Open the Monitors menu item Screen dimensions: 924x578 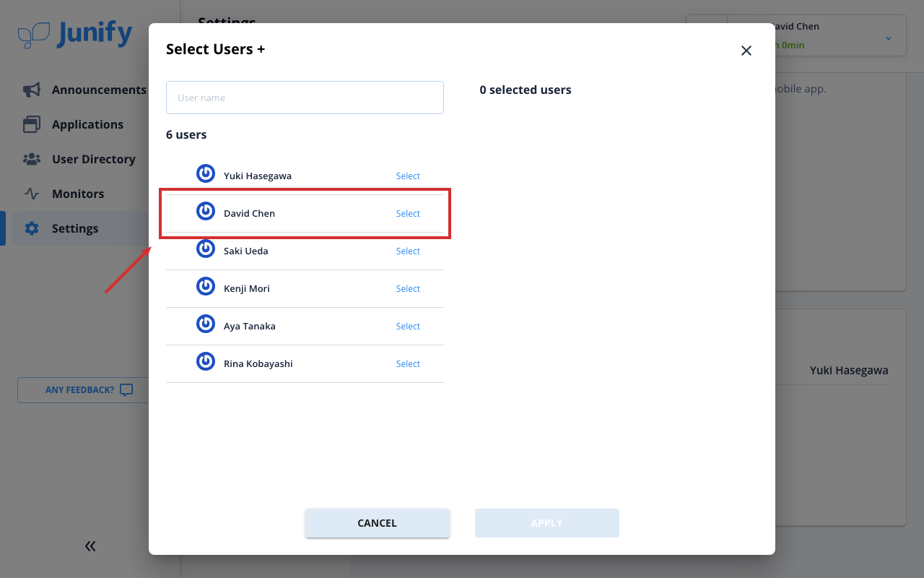coord(78,194)
